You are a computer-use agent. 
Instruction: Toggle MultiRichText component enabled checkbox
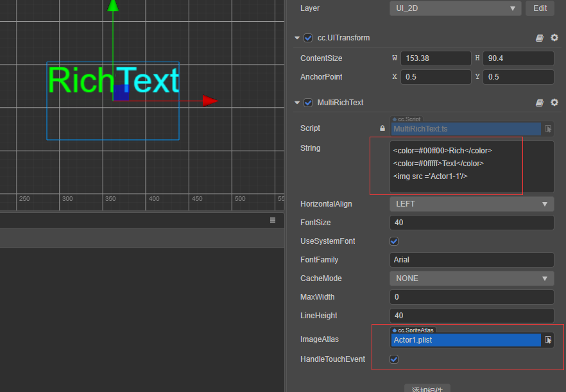(x=308, y=103)
